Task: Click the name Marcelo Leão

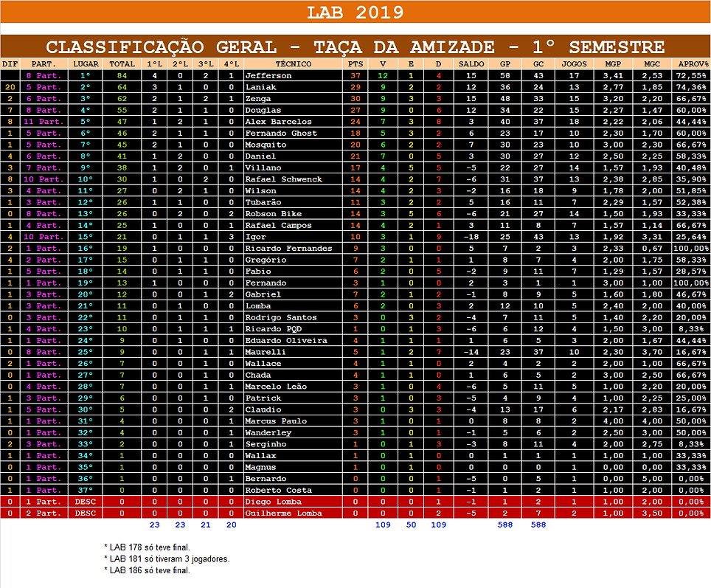Action: tap(276, 387)
